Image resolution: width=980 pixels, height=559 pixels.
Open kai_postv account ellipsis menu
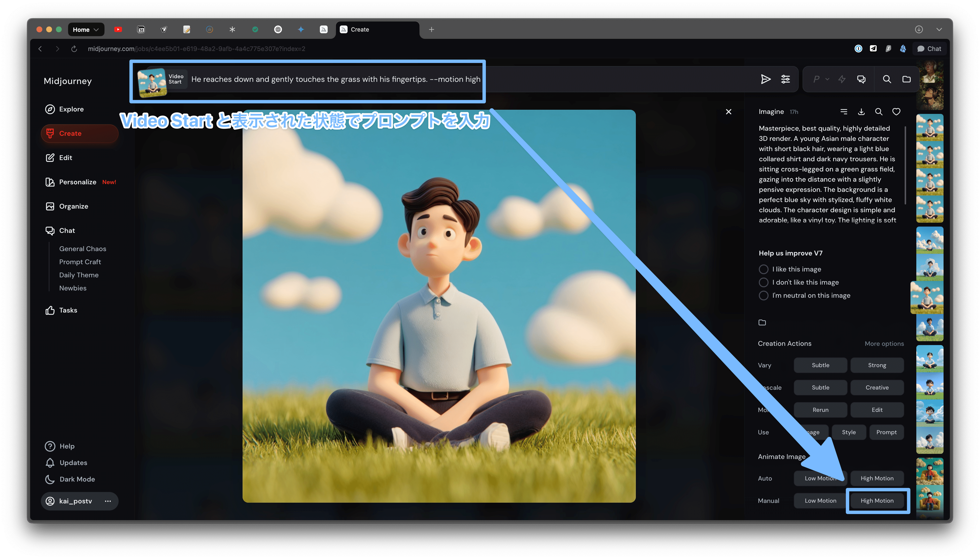coord(108,501)
